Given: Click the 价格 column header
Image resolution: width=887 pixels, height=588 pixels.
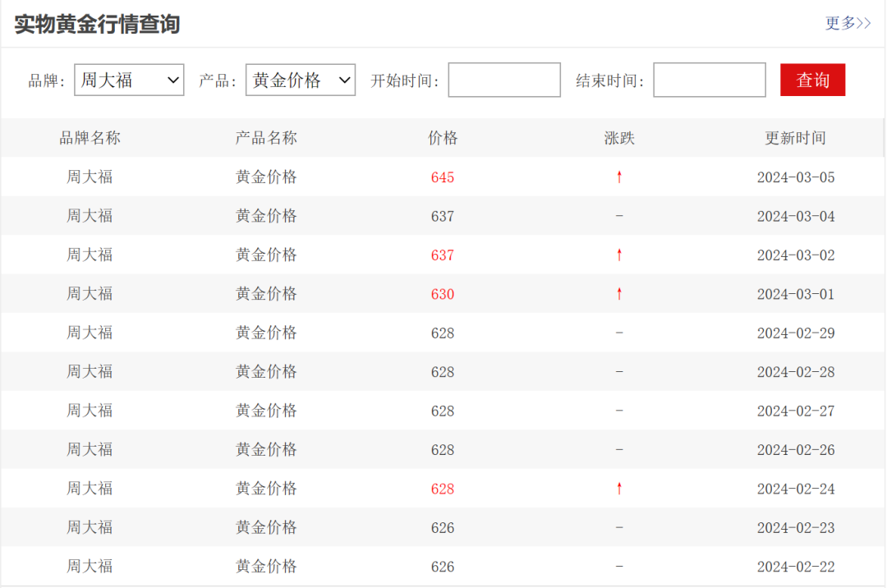Looking at the screenshot, I should coord(443,138).
